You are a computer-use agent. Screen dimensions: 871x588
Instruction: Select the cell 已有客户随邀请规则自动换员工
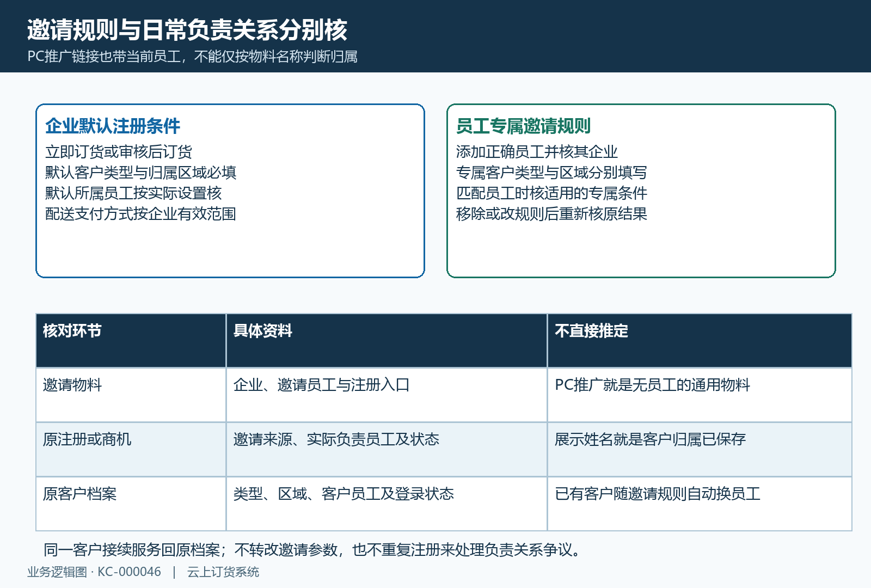[x=700, y=504]
